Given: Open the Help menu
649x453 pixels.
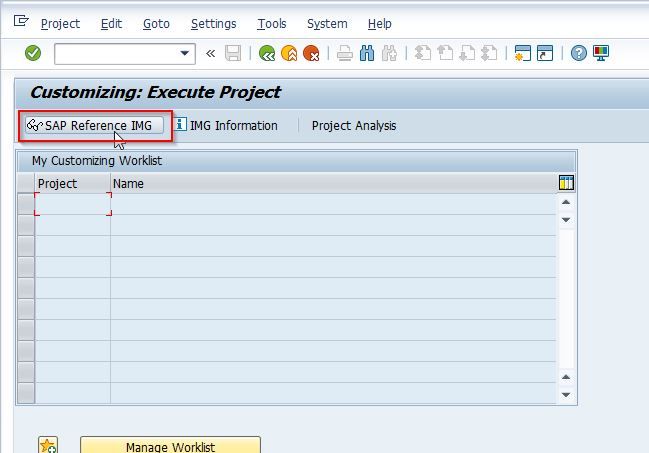Looking at the screenshot, I should point(380,24).
